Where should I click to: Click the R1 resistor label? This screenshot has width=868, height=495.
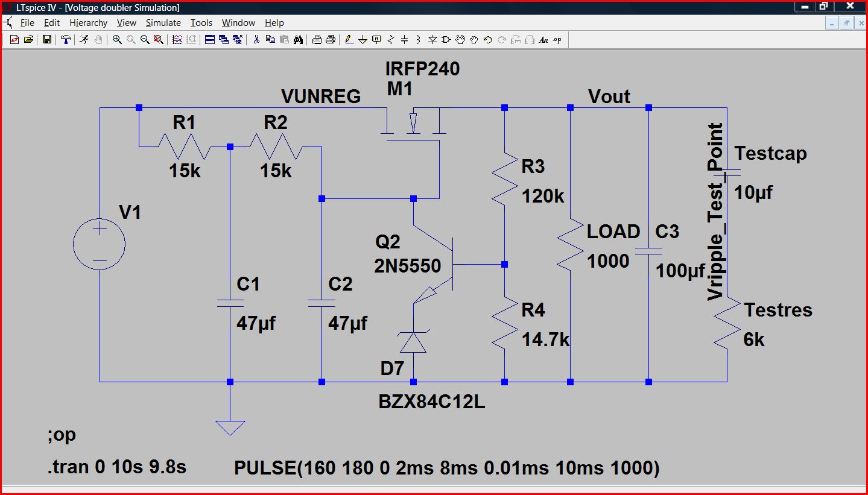pos(184,123)
